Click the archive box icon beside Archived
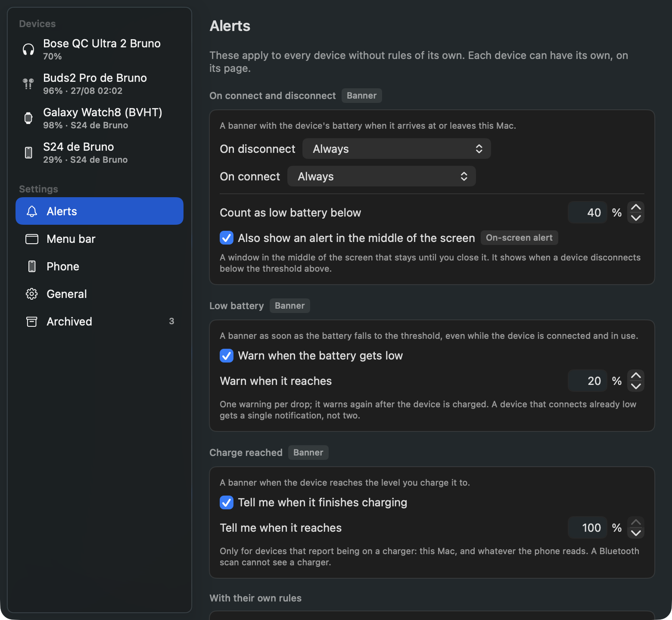 [32, 322]
